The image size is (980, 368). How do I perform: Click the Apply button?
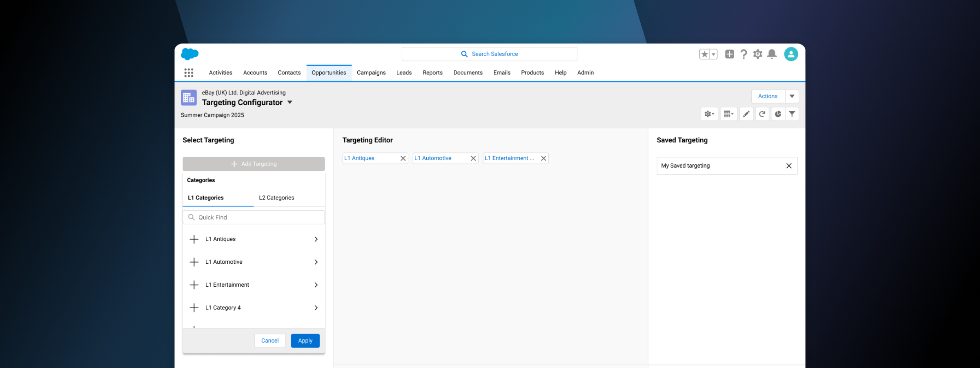pos(305,341)
